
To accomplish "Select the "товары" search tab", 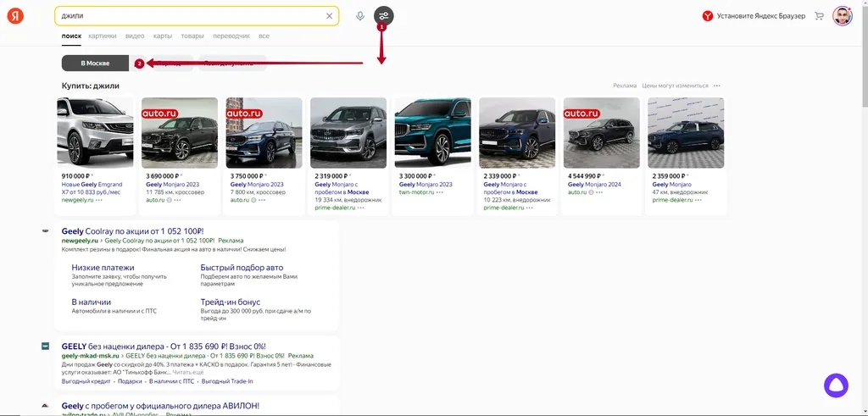I will (192, 36).
